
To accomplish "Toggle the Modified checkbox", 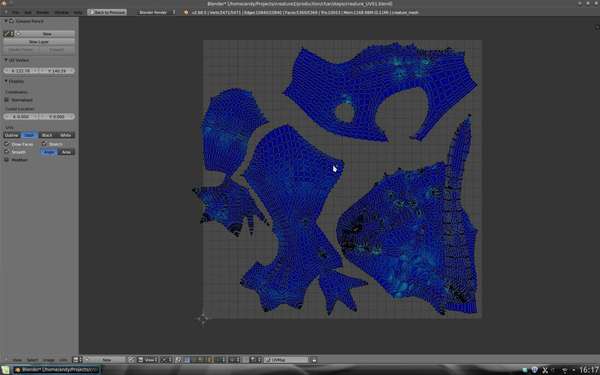I will coord(6,160).
